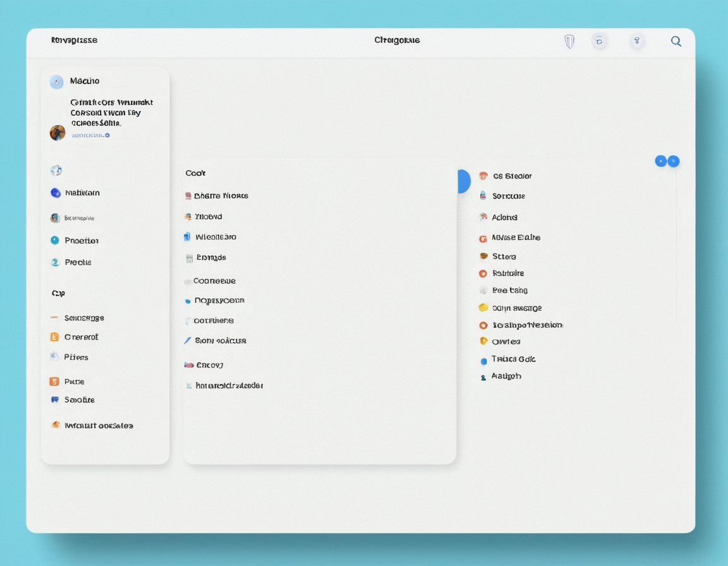728x566 pixels.
Task: Click the yellow icon next to Owlea
Action: (x=483, y=341)
